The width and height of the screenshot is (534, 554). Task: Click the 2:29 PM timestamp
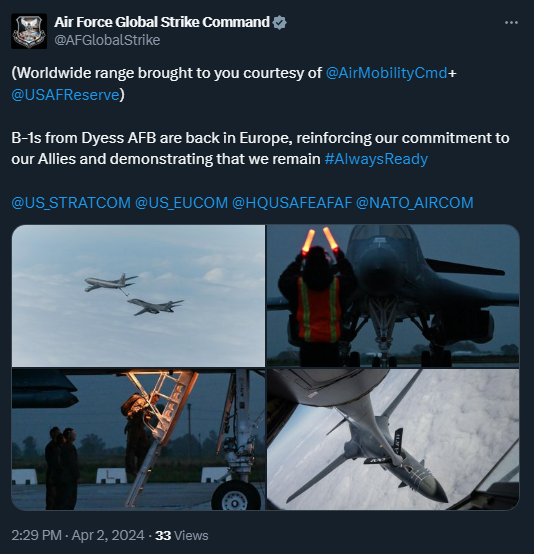[36, 535]
